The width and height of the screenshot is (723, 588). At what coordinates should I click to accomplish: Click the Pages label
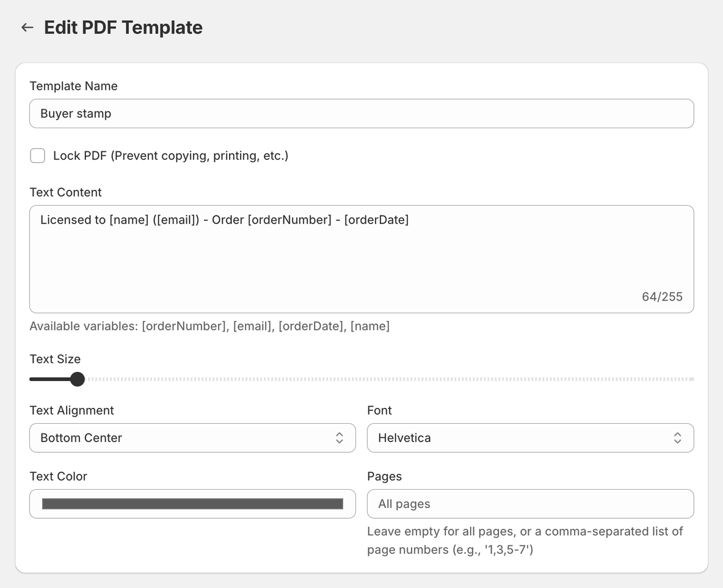tap(385, 476)
